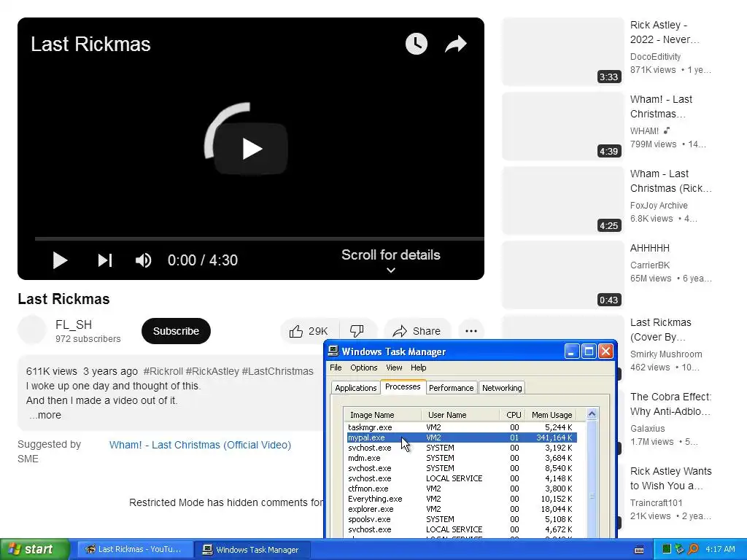
Task: Sort processes by Mem Usage column header
Action: (x=551, y=415)
